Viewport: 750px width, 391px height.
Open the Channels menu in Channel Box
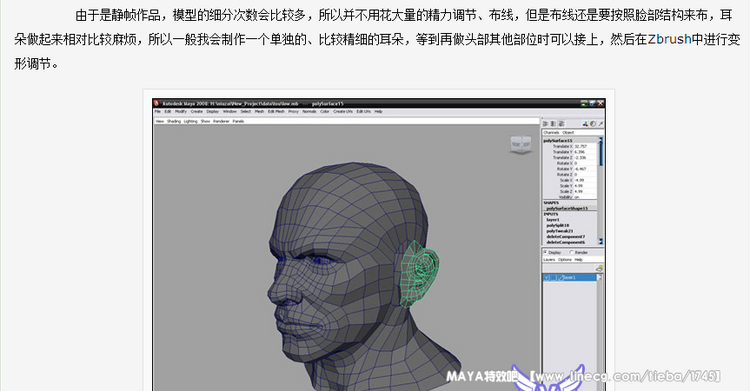[x=551, y=133]
